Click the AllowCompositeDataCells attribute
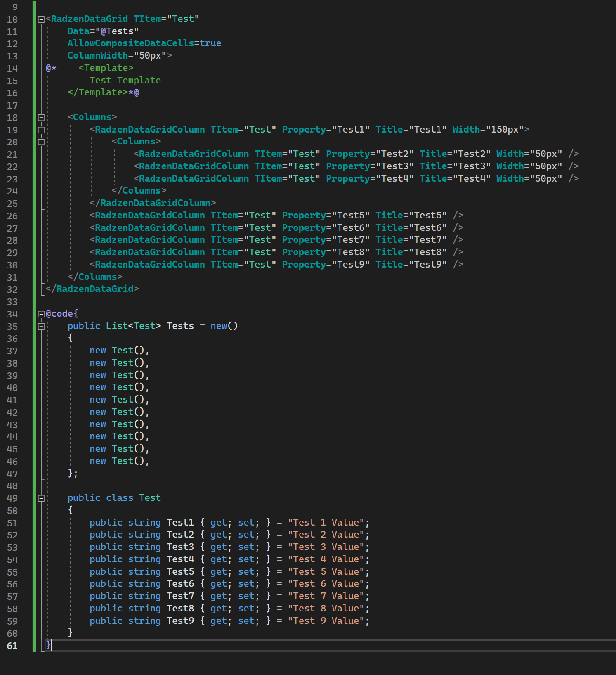The width and height of the screenshot is (616, 675). tap(131, 43)
